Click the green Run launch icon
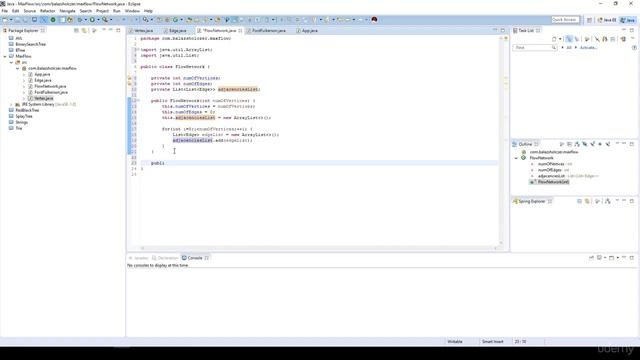Viewport: 640px width, 360px height. 92,20
